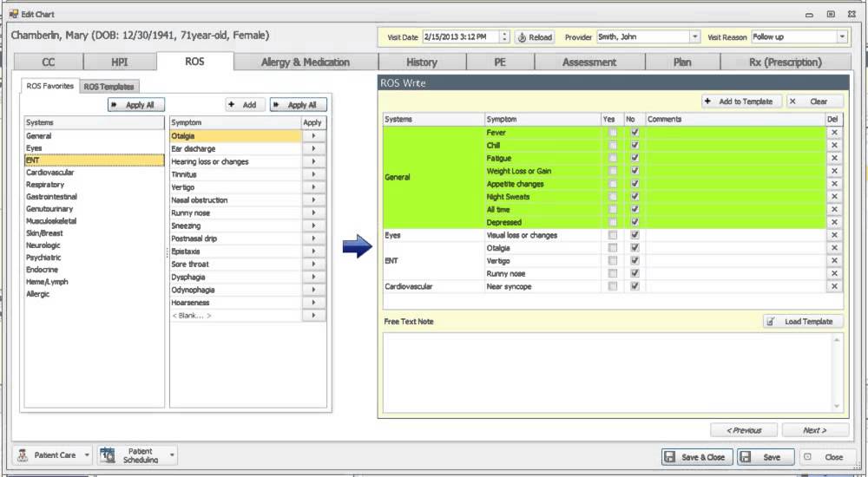Delete the Chill row

point(834,145)
